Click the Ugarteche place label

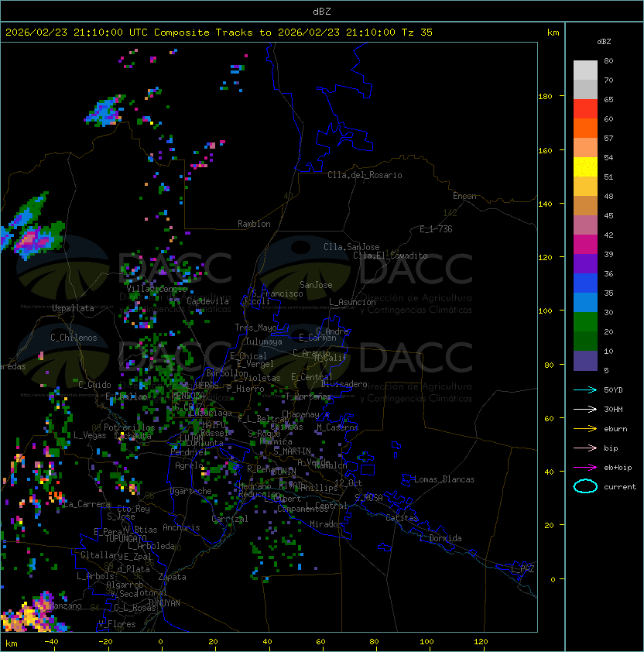[191, 491]
